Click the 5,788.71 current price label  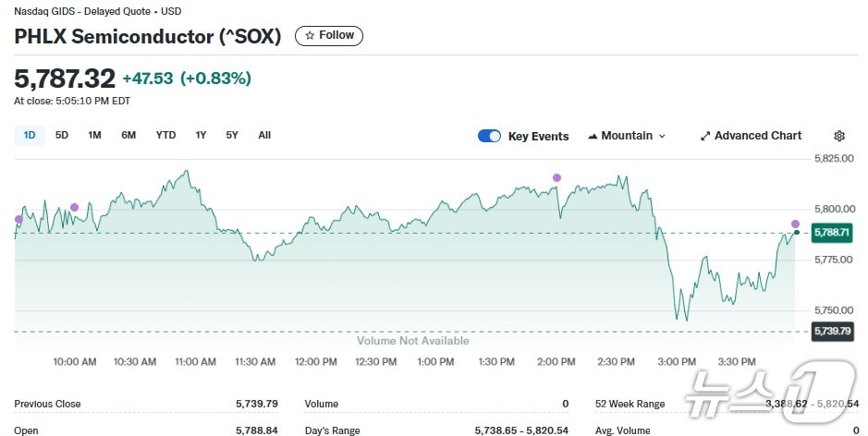[x=830, y=233]
